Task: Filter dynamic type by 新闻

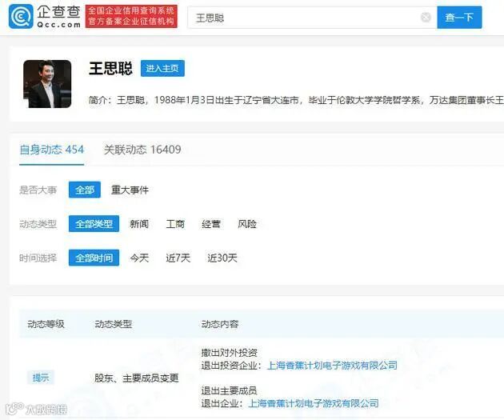Action: pyautogui.click(x=139, y=224)
